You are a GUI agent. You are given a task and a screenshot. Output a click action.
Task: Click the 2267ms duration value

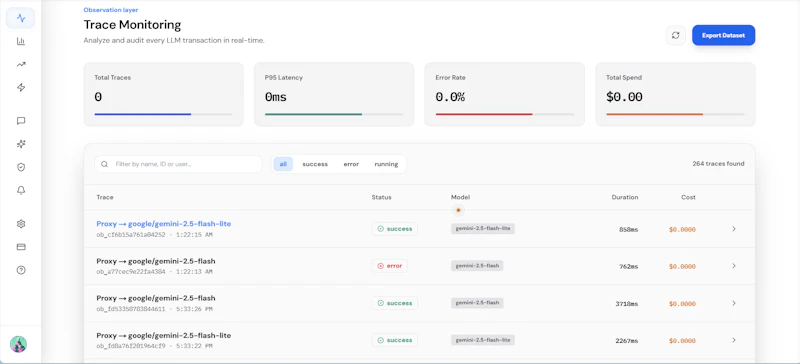pyautogui.click(x=627, y=341)
